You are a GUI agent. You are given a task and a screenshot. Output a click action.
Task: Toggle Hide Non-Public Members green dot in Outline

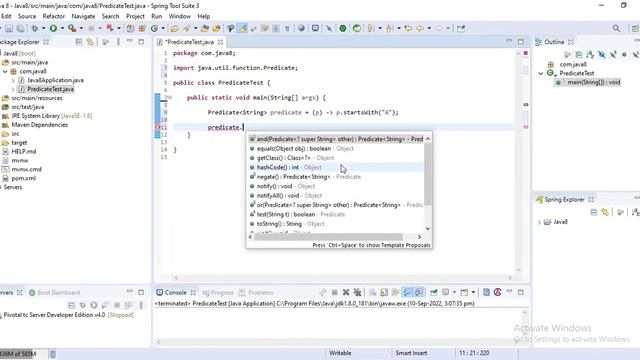(x=624, y=54)
